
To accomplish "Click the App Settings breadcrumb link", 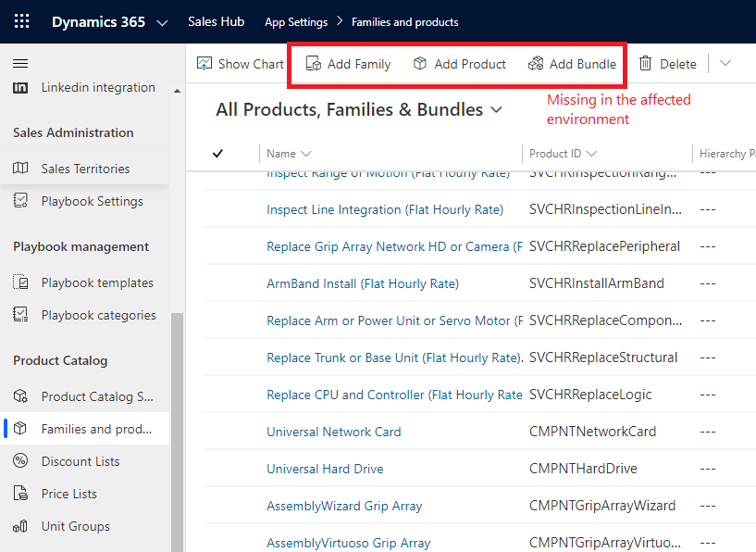I will tap(296, 22).
